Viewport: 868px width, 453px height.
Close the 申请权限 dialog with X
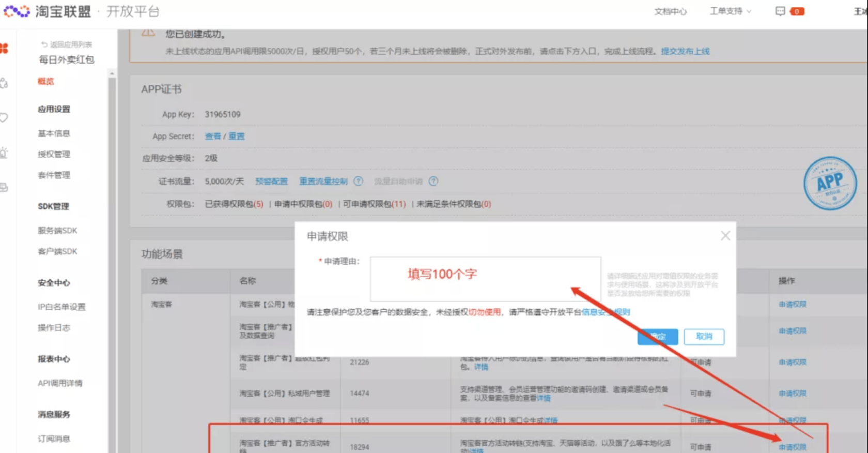(x=725, y=236)
